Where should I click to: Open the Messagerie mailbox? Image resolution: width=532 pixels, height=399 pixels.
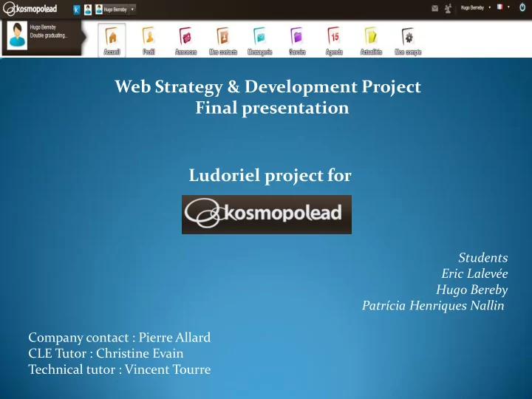[x=260, y=41]
